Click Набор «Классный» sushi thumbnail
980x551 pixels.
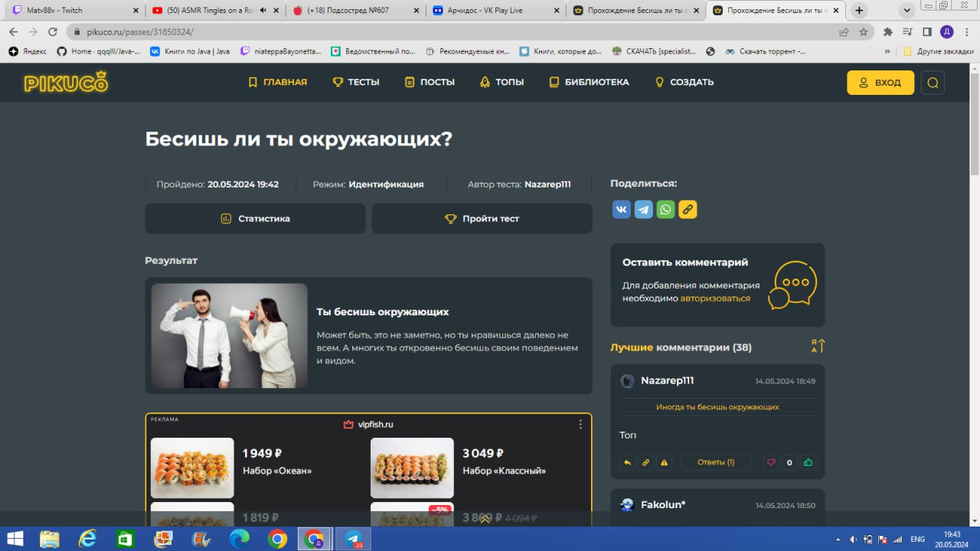coord(412,468)
